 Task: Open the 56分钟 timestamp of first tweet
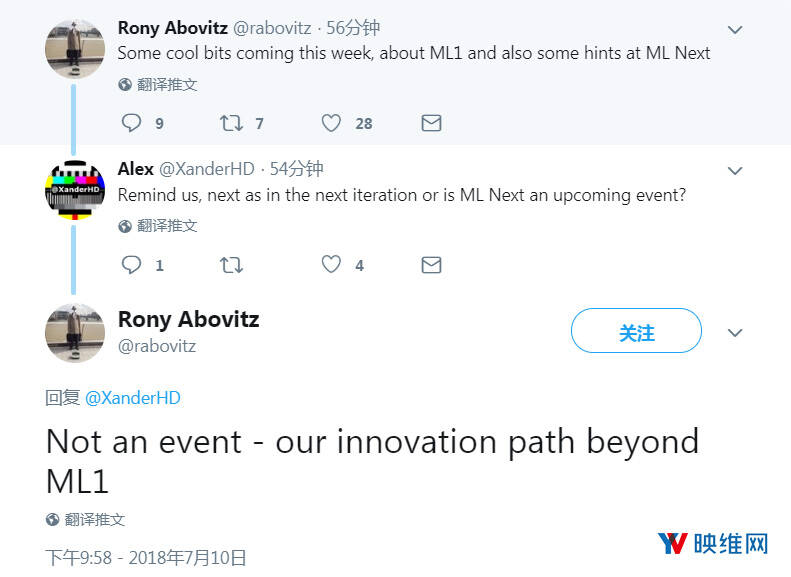[x=353, y=28]
